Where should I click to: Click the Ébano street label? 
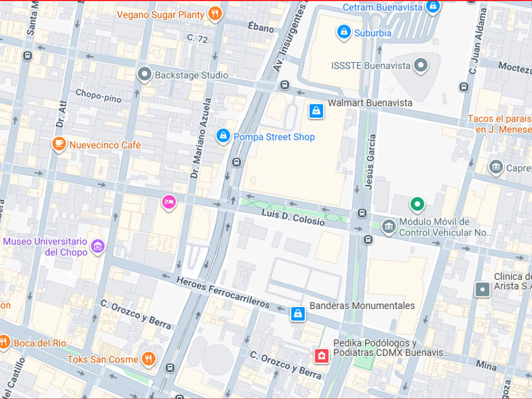(261, 27)
